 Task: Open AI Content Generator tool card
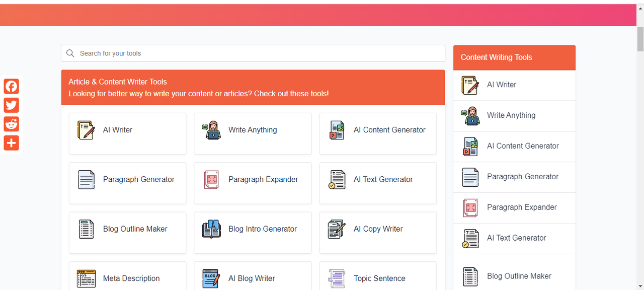pos(378,133)
